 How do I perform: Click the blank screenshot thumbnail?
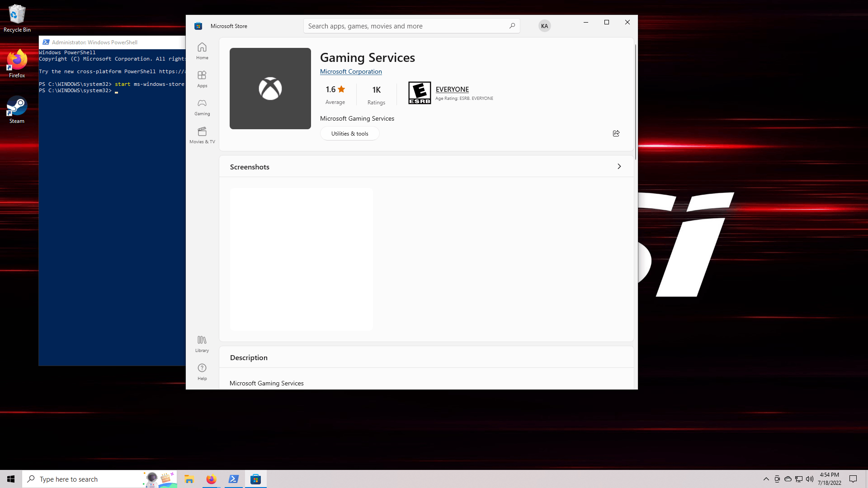point(302,259)
